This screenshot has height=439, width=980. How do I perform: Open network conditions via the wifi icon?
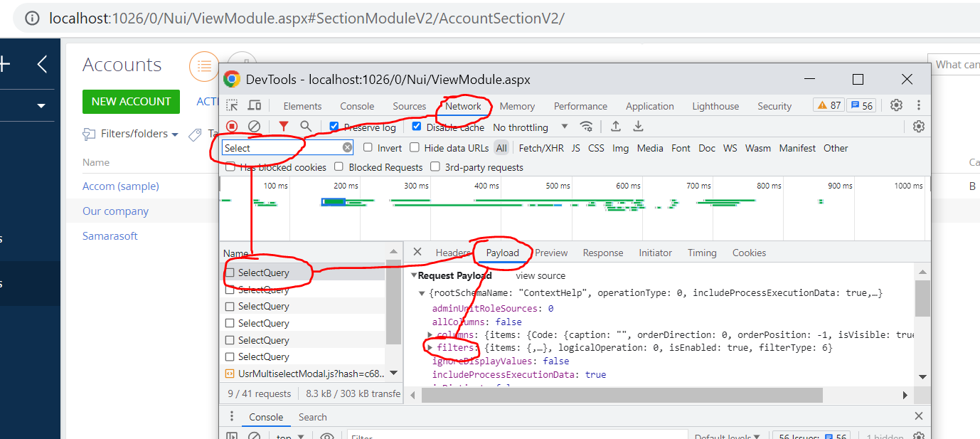[585, 126]
